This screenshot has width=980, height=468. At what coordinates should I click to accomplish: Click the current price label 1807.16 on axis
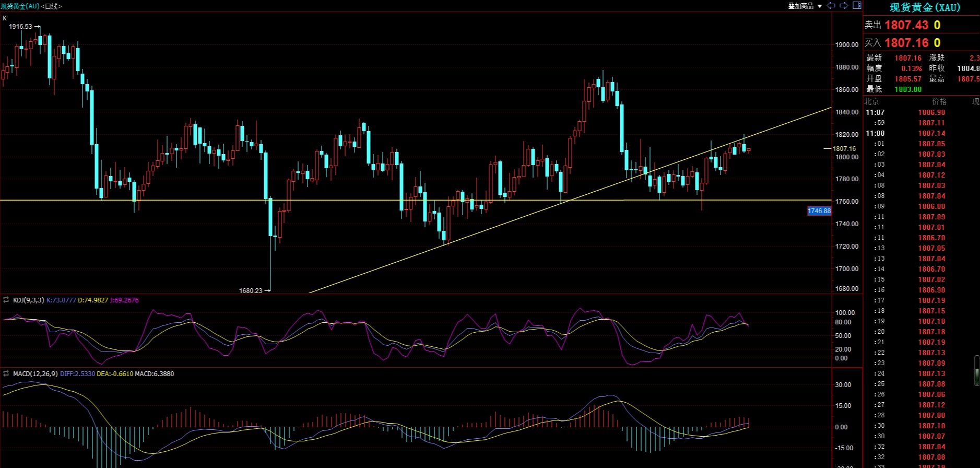(x=844, y=149)
